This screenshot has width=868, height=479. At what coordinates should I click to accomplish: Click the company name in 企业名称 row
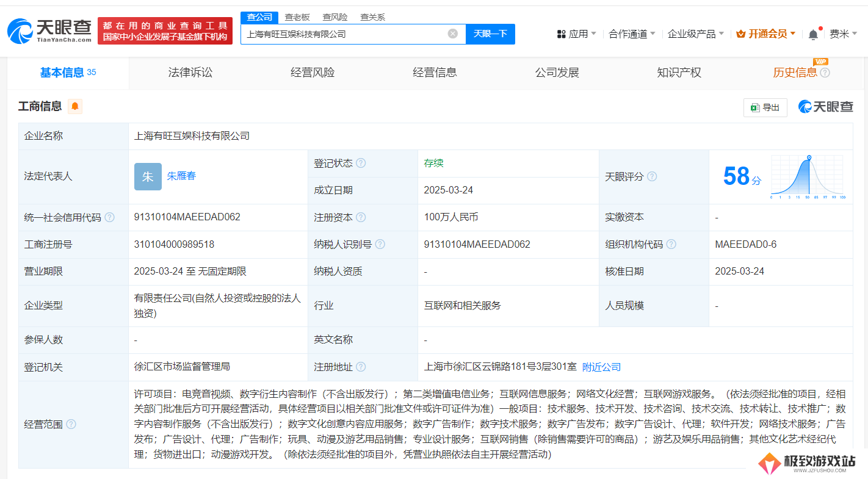192,135
